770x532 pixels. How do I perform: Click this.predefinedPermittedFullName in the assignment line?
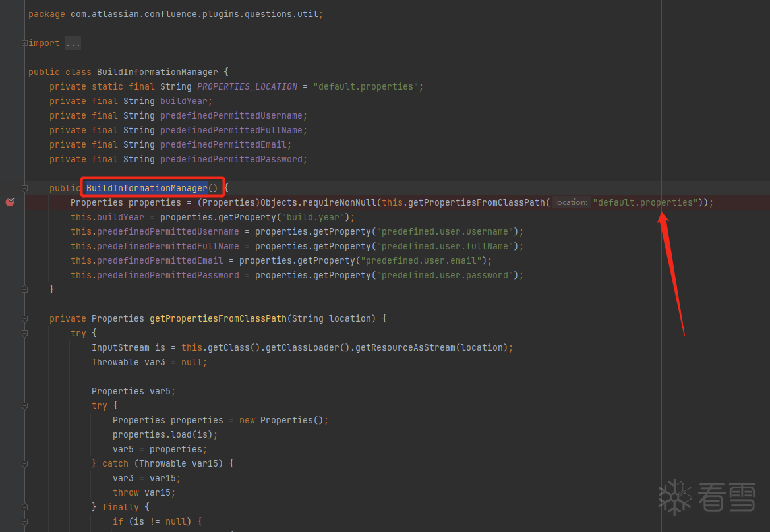[155, 246]
